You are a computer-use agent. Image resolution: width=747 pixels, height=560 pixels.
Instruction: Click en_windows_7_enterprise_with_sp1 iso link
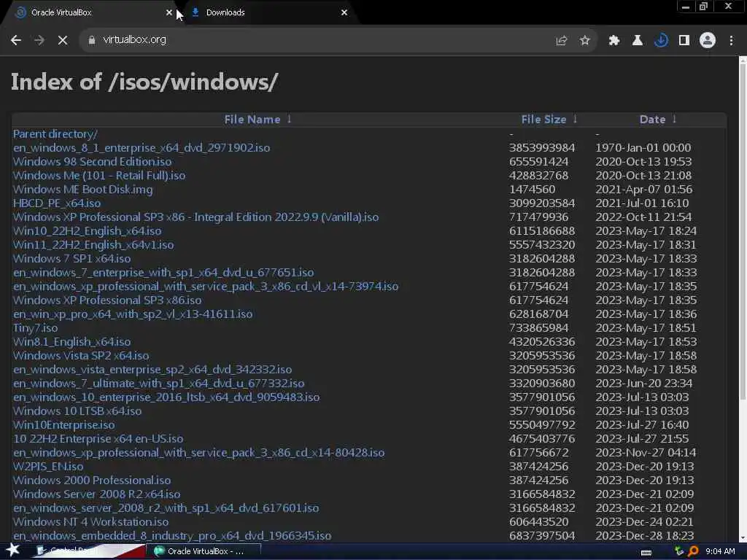point(163,273)
